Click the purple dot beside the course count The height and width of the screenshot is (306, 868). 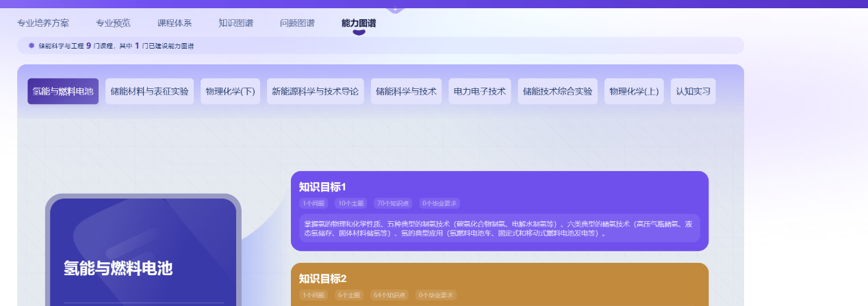[x=31, y=46]
